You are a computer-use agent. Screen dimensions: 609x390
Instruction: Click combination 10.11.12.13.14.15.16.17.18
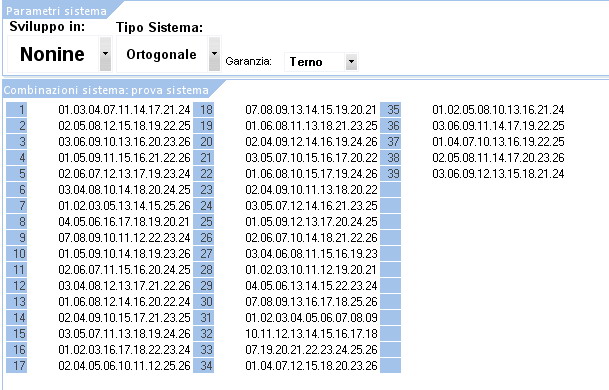311,334
